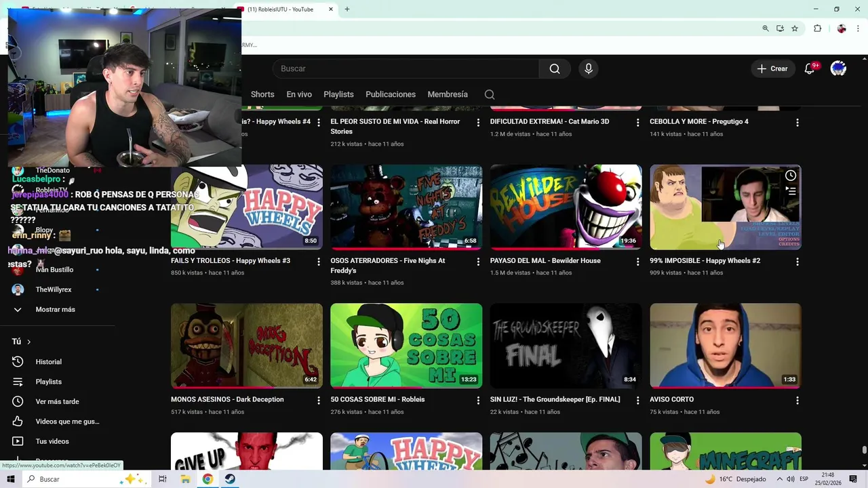Switch to the Playlists channel tab

point(338,94)
